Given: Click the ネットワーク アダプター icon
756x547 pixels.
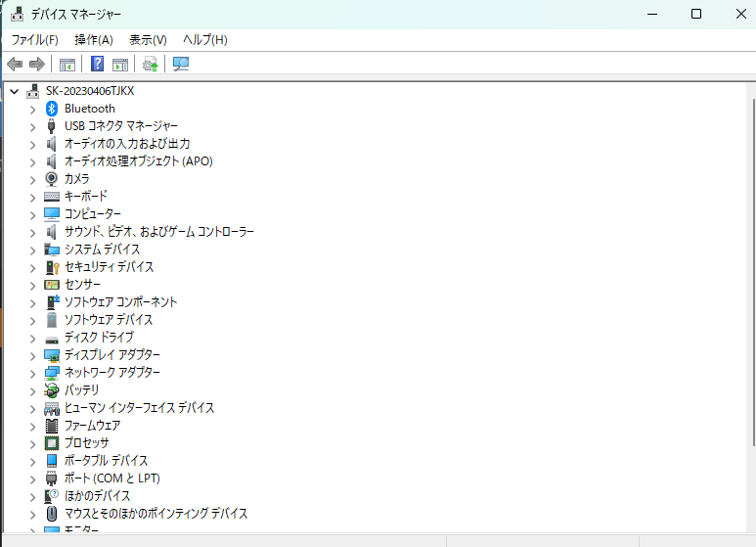Looking at the screenshot, I should [52, 373].
